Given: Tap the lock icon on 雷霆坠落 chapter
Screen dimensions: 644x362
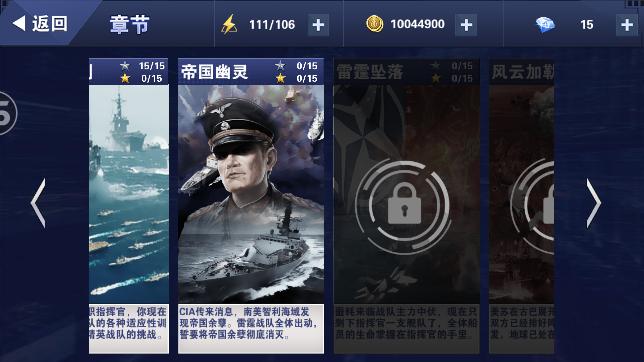Looking at the screenshot, I should click(x=404, y=204).
